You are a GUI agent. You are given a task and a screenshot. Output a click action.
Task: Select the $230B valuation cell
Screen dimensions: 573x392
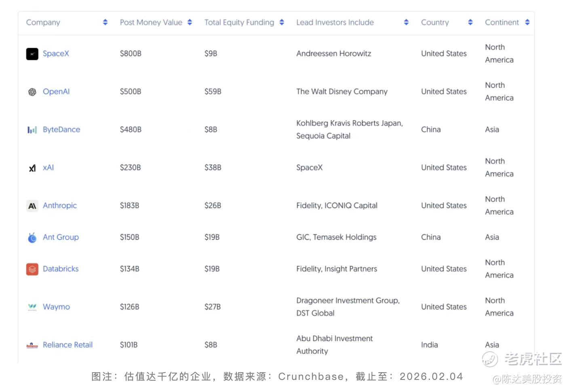(131, 167)
